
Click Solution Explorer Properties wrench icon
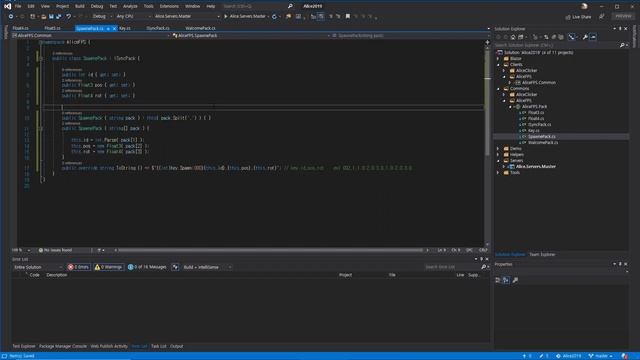pyautogui.click(x=585, y=37)
